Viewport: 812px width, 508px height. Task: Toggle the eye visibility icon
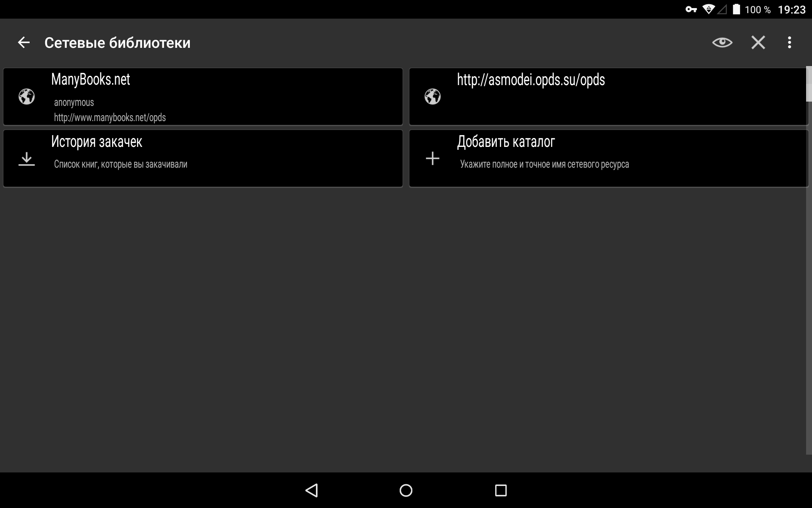(722, 42)
